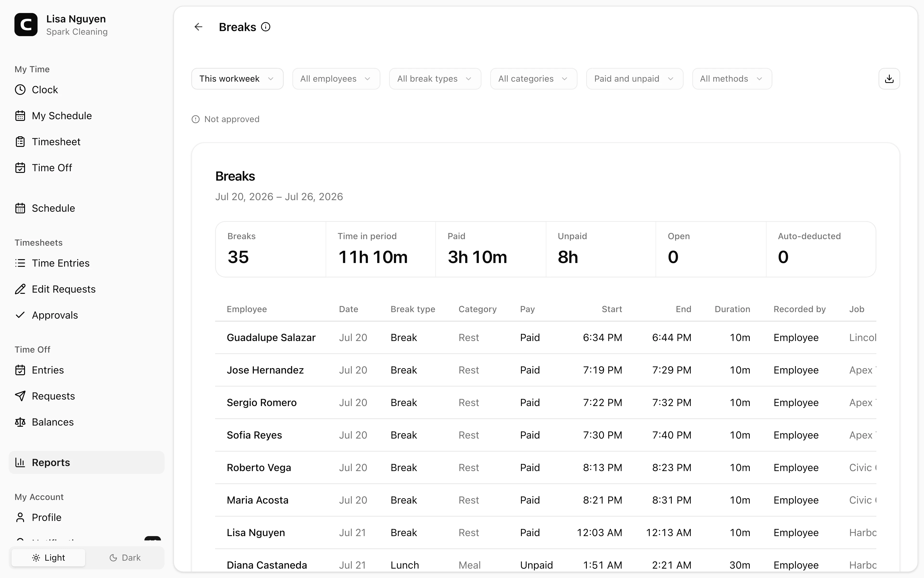Open the All break types filter
Image resolution: width=924 pixels, height=578 pixels.
pyautogui.click(x=435, y=79)
